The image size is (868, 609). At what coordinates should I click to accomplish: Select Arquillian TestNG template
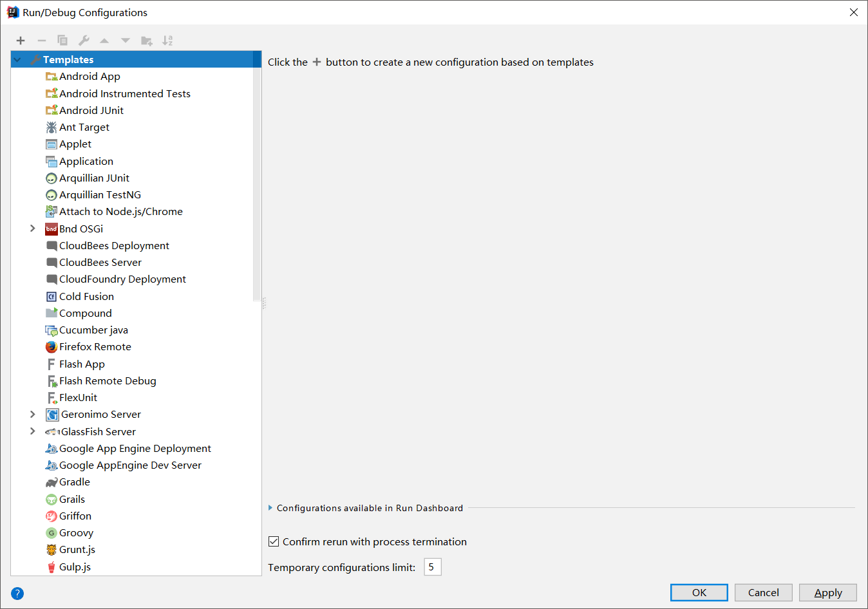tap(100, 195)
